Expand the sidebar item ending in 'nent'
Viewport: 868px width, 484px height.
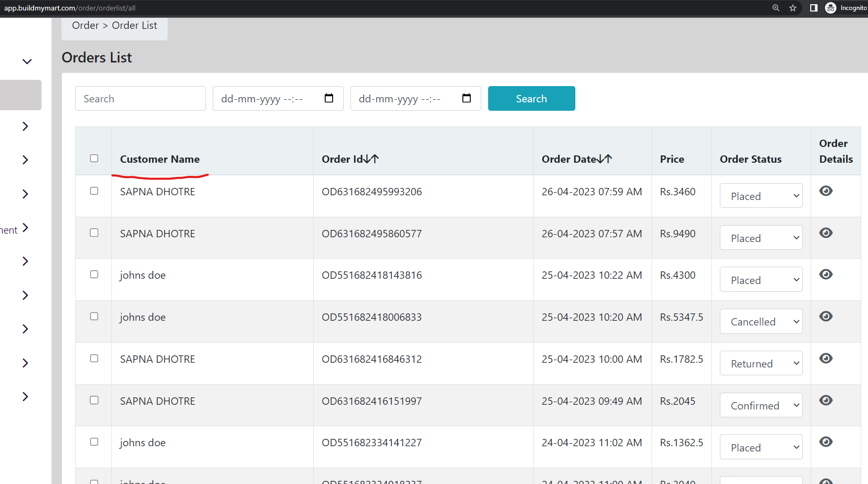point(25,228)
